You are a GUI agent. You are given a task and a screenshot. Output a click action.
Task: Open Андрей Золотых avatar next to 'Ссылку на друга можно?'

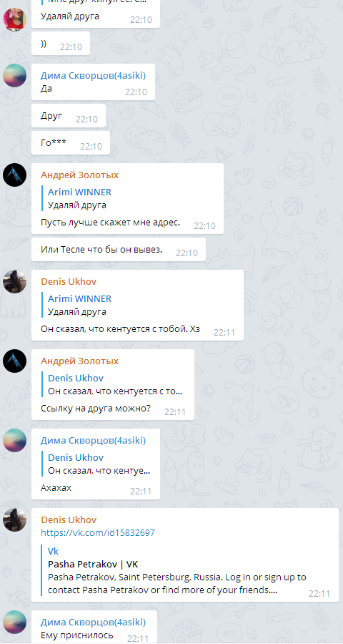[x=15, y=361]
